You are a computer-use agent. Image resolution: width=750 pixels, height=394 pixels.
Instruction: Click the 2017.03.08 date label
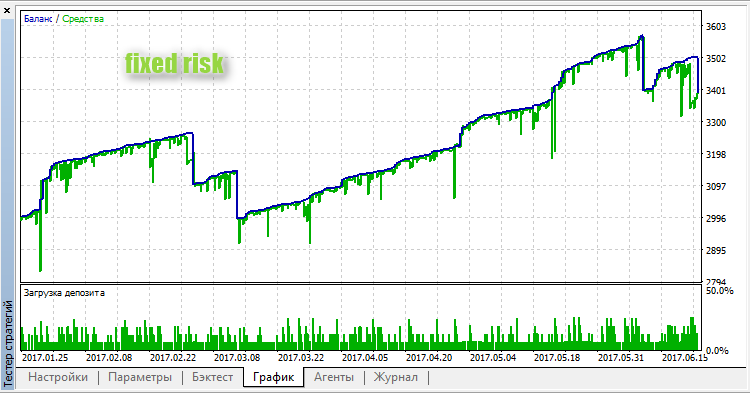(237, 358)
